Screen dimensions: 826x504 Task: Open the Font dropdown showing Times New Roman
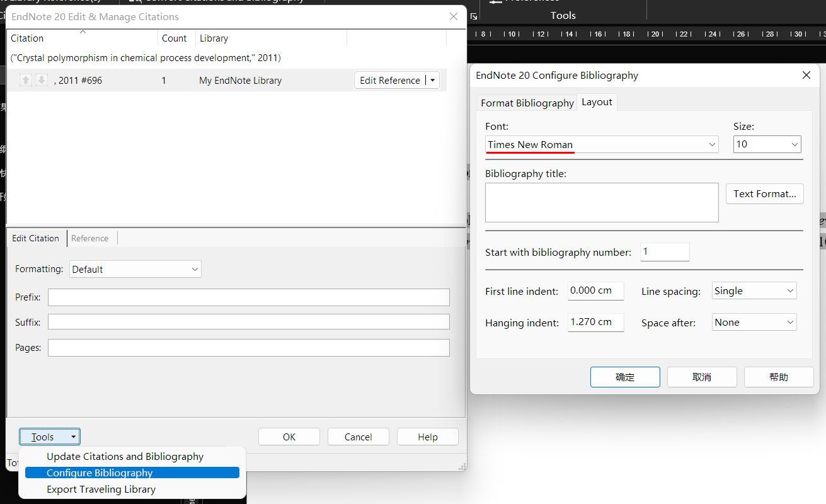click(602, 144)
